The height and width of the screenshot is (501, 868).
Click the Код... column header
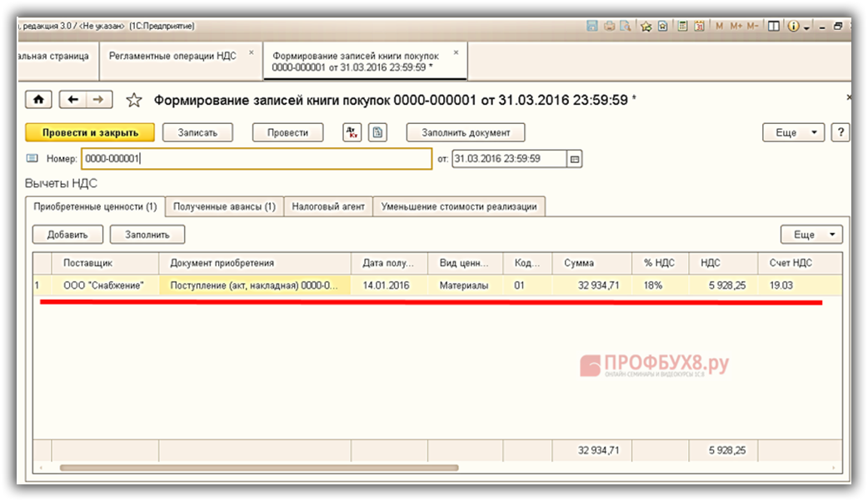(527, 263)
